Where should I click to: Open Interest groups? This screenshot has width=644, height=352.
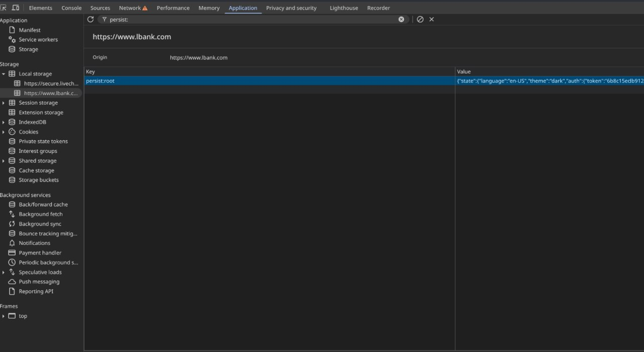click(x=38, y=151)
